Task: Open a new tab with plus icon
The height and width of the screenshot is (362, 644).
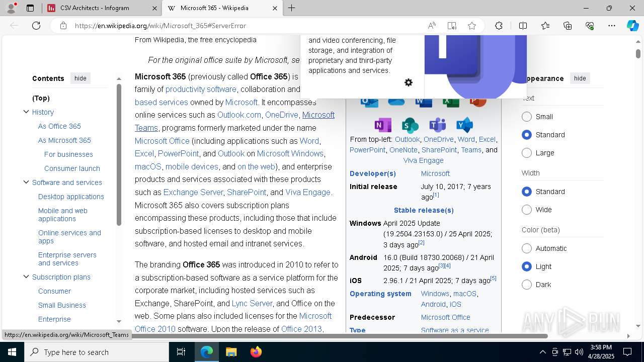Action: click(292, 8)
